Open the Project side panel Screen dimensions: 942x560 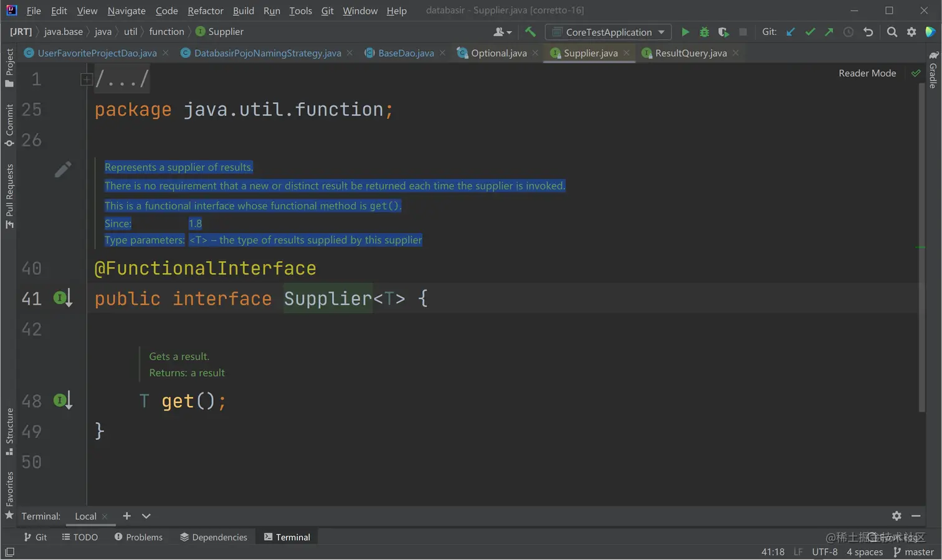click(9, 67)
